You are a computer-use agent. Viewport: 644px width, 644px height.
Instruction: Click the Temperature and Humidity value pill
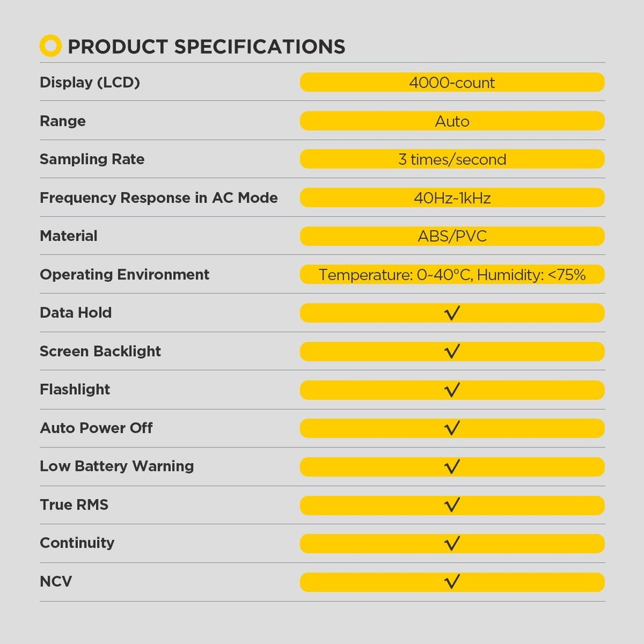click(x=452, y=274)
